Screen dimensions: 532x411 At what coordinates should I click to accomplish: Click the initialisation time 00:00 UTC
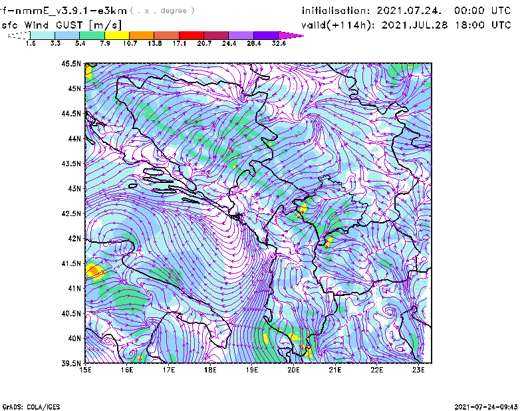click(x=483, y=11)
